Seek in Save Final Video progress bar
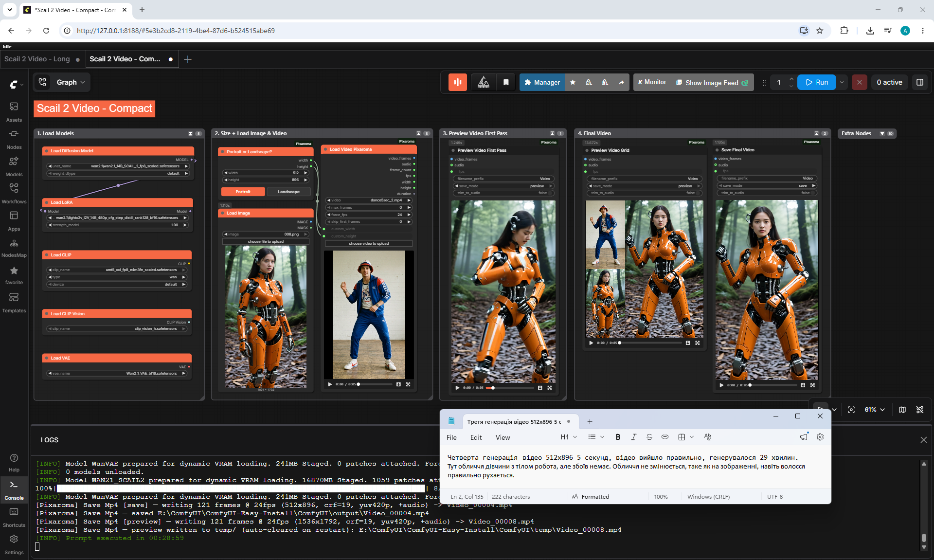This screenshot has width=934, height=560. pos(773,385)
